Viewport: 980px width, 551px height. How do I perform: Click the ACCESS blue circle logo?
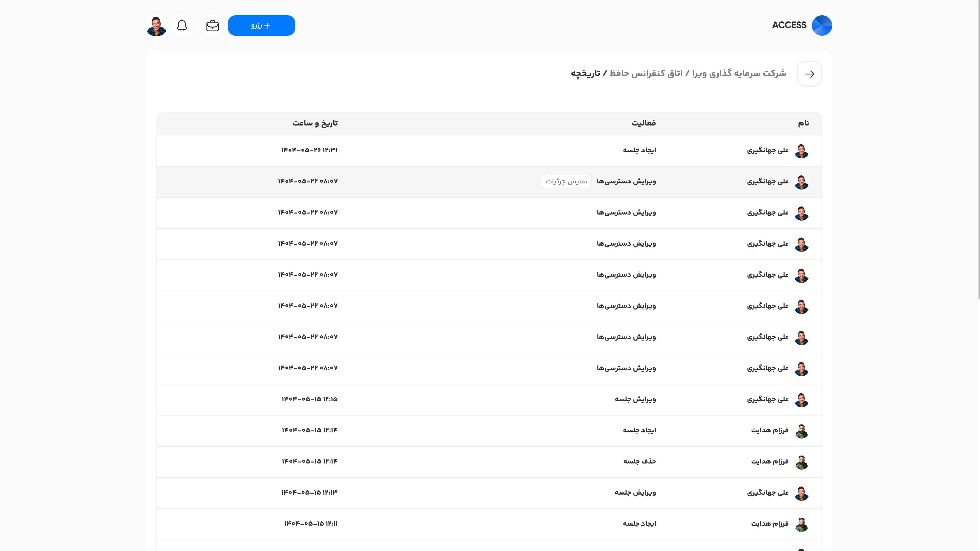[x=822, y=26]
